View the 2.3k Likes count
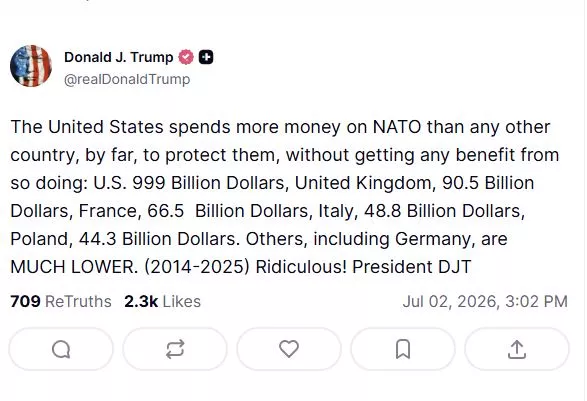Screen dimensions: 587x401 click(162, 301)
